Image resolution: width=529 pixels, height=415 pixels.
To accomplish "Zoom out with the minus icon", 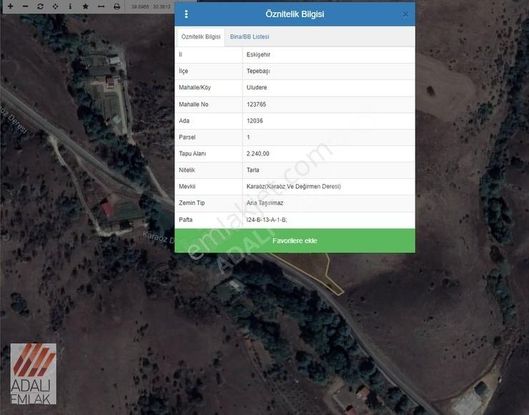I will pos(25,6).
